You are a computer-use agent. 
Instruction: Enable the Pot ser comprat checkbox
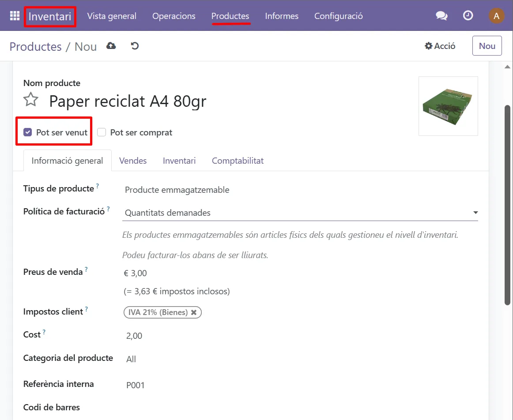102,132
